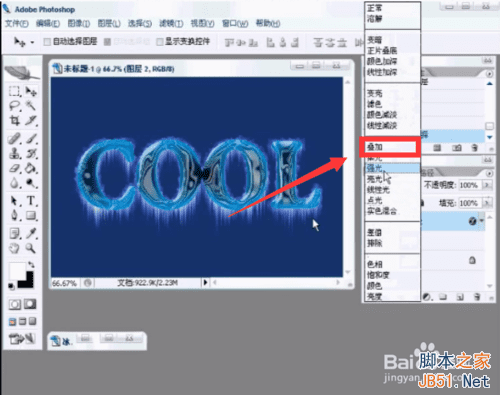Select the Rectangular Marquee tool

[x=14, y=91]
